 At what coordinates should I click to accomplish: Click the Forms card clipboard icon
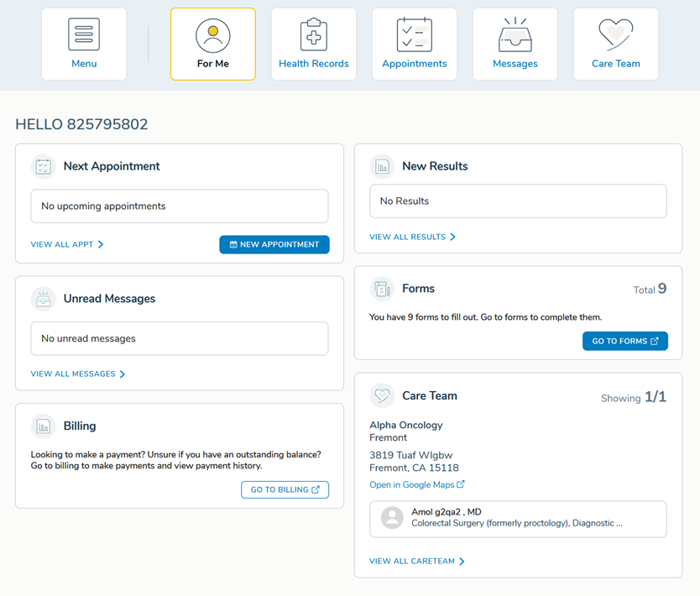[x=382, y=289]
